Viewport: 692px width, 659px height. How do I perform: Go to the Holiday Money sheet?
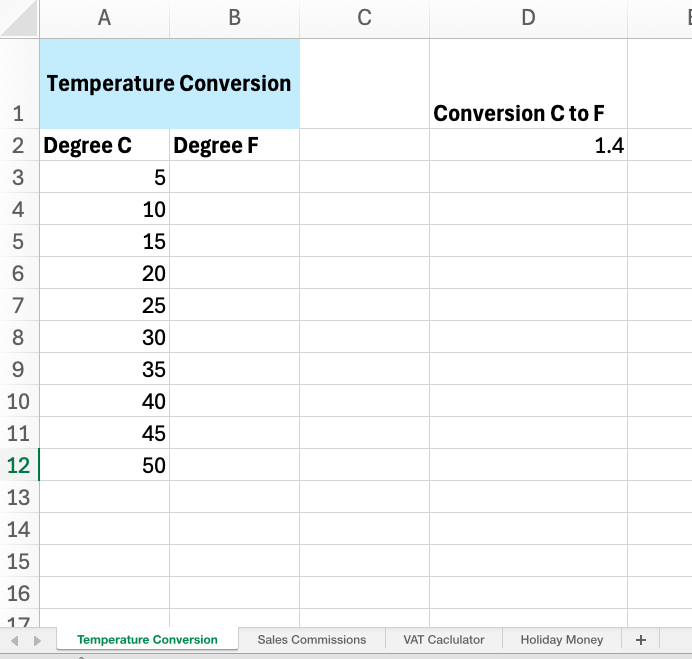click(561, 640)
